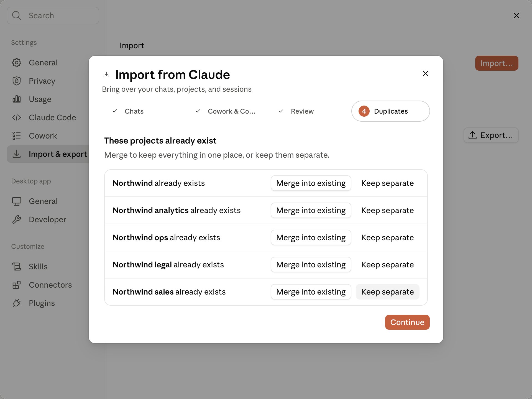Choose Keep separate for Northwind ops
This screenshot has width=532, height=399.
[x=387, y=237]
